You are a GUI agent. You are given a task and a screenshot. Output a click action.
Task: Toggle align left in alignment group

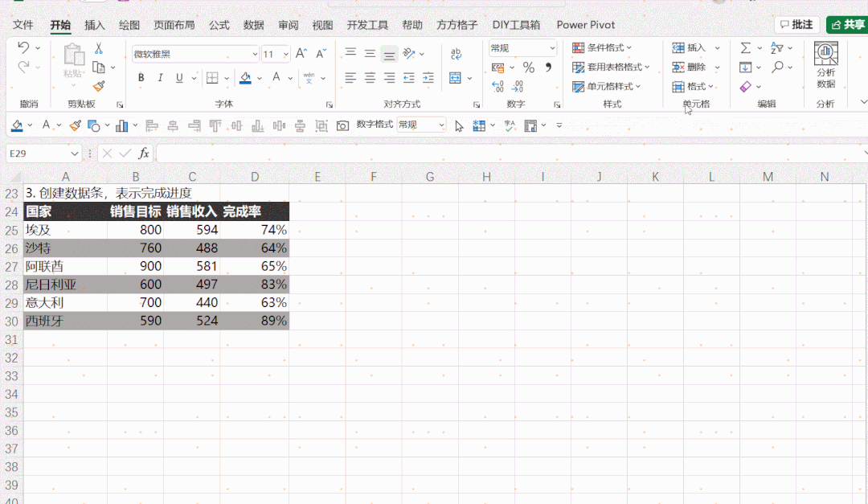tap(350, 78)
